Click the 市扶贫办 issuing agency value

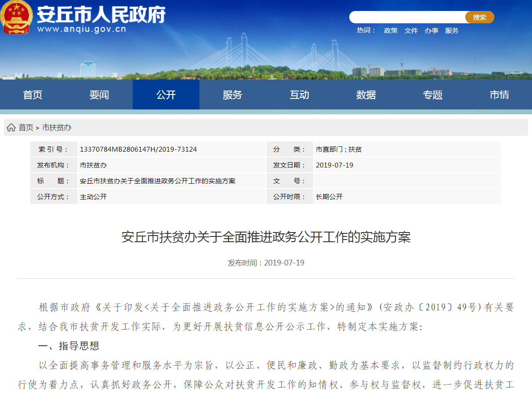click(x=93, y=165)
